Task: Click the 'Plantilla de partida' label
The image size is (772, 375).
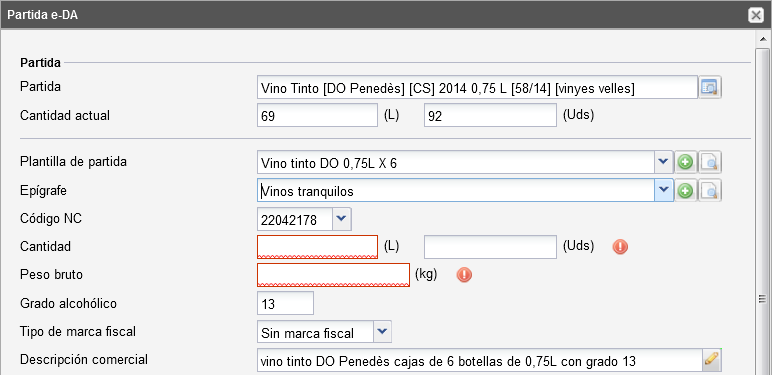Action: click(x=73, y=161)
